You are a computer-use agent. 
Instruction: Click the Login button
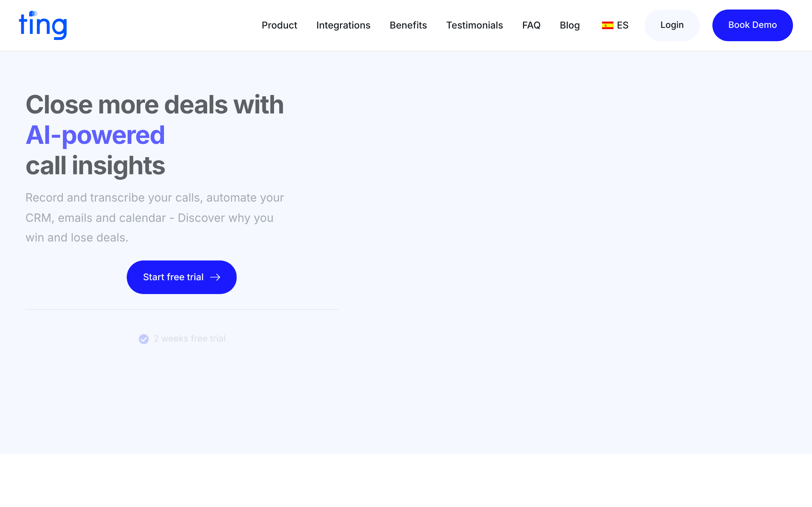672,25
